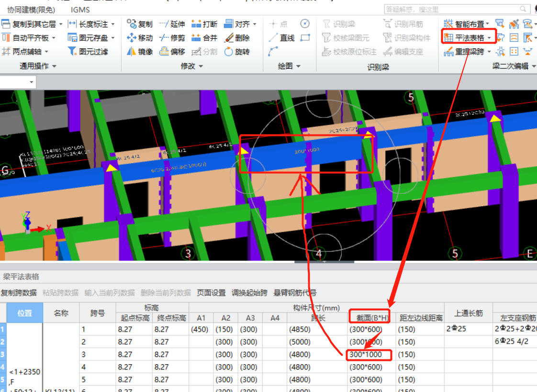The width and height of the screenshot is (537, 392).
Task: Switch to the 协同建模(限免) tab
Action: coord(31,10)
